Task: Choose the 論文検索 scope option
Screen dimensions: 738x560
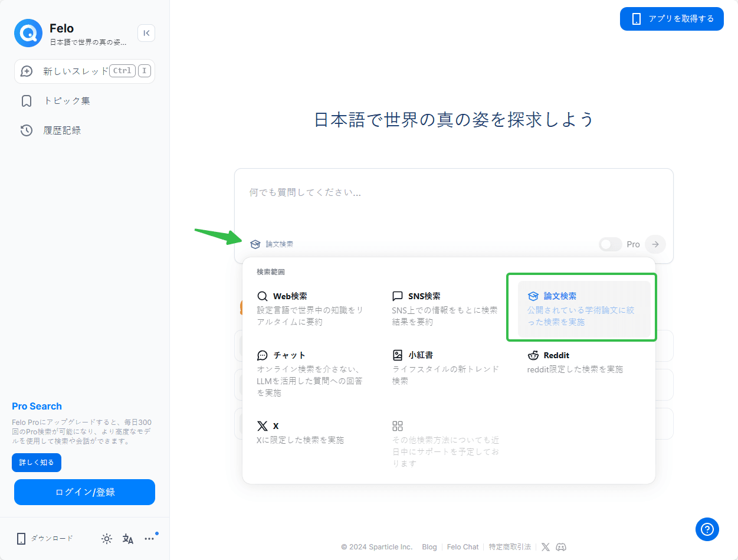Action: [x=584, y=309]
